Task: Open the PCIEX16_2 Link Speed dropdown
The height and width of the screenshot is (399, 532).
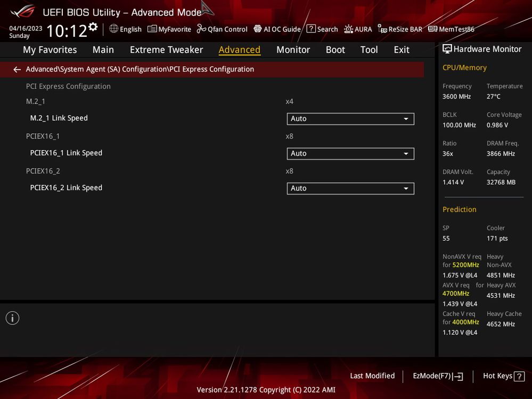Action: [x=350, y=188]
